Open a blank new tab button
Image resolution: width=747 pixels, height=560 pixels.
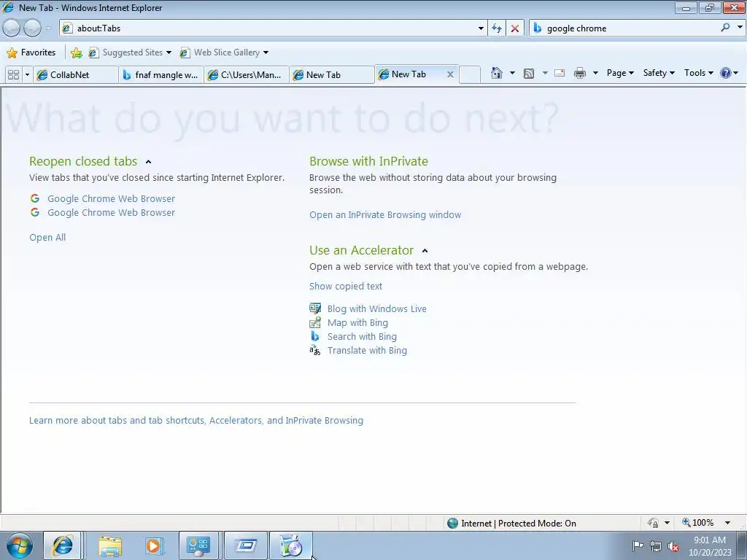pos(470,75)
